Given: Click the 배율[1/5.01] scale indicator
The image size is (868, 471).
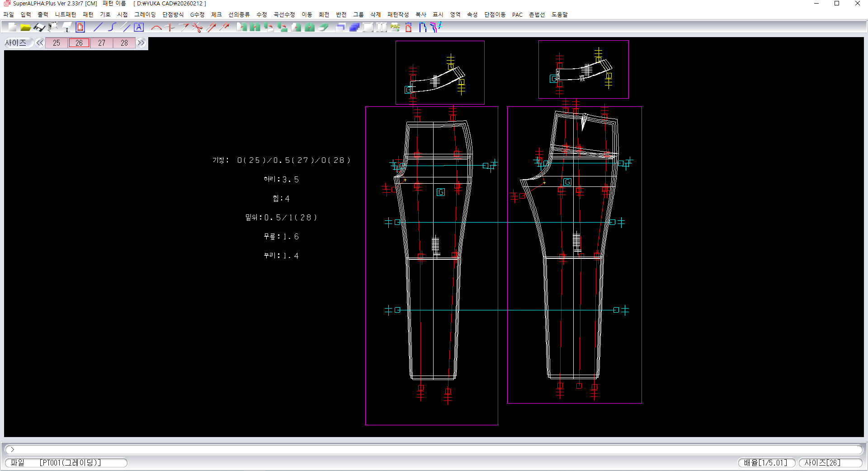Looking at the screenshot, I should [766, 462].
